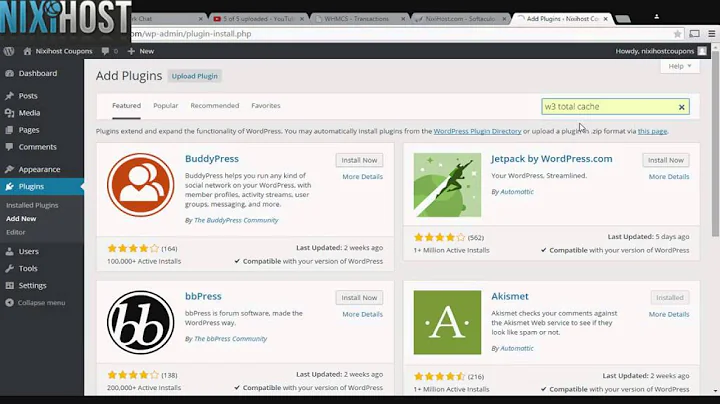Click the comments bubble icon in admin bar

105,51
